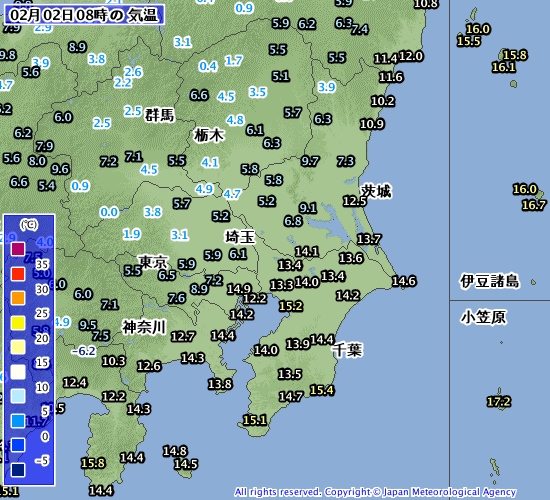Click the 10.2 temperature reading

383,101
